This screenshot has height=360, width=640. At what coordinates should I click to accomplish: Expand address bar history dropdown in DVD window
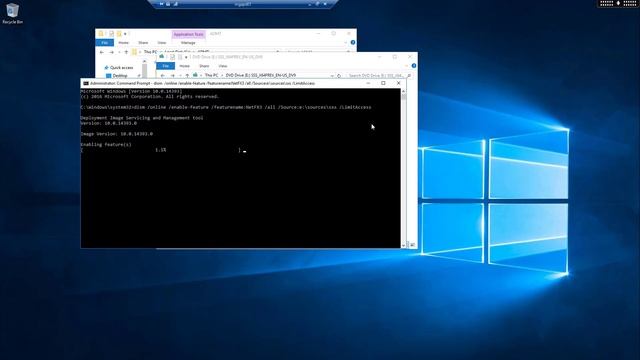click(x=332, y=76)
